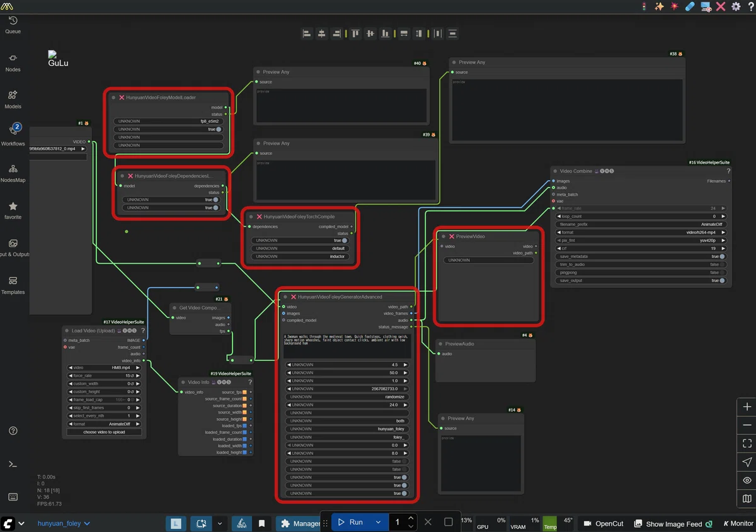Toggle pingpong switch in Video Combine
The width and height of the screenshot is (756, 532).
point(722,273)
